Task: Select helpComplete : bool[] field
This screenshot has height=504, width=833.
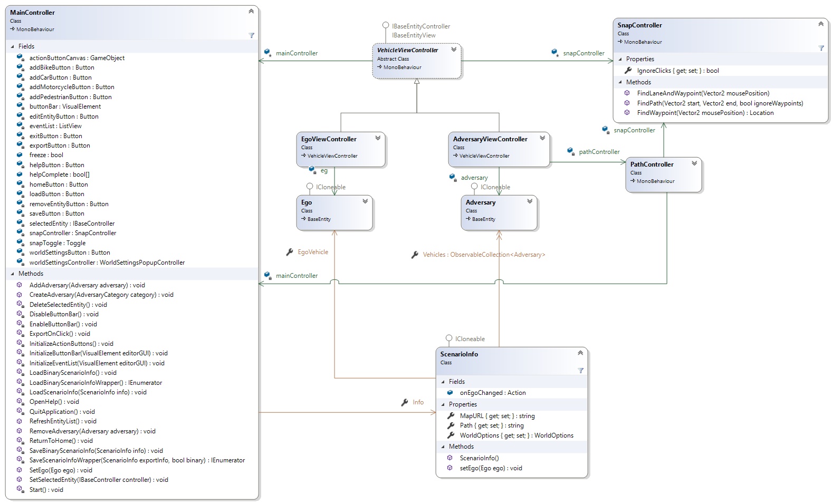Action: tap(60, 175)
